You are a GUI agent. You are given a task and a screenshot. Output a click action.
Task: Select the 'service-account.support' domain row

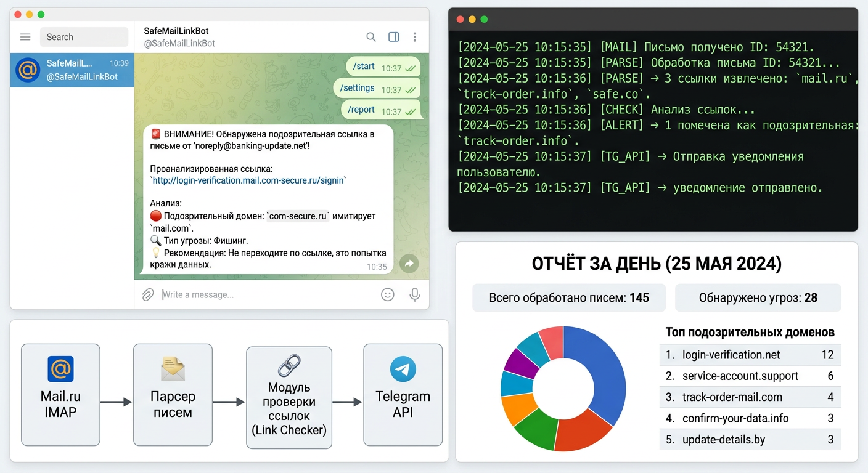(750, 376)
